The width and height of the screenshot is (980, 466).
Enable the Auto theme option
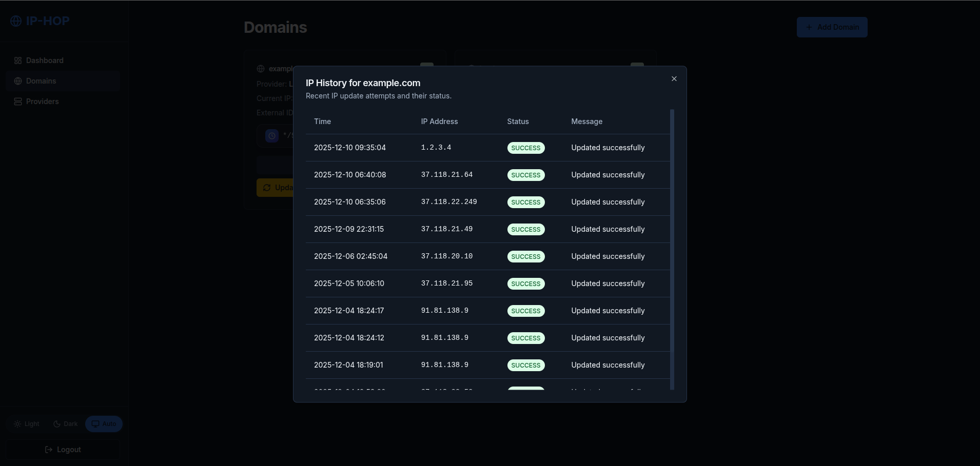click(x=104, y=424)
